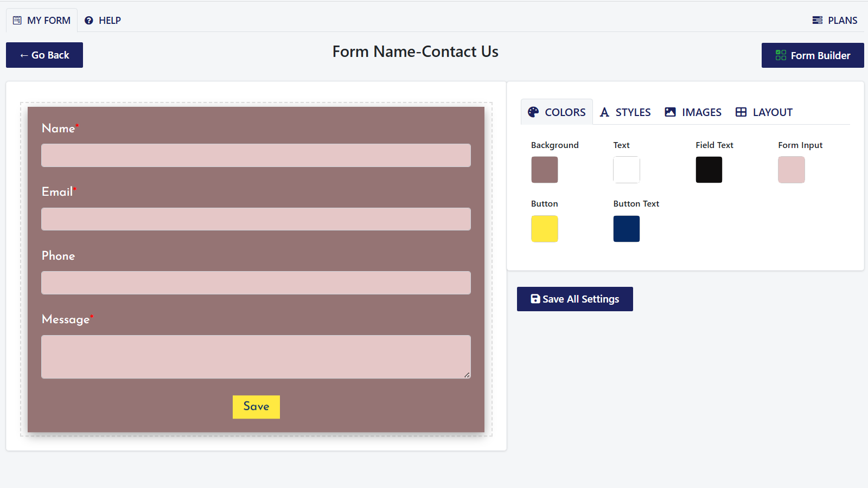
Task: Click the yellow Save button on the form
Action: tap(256, 407)
